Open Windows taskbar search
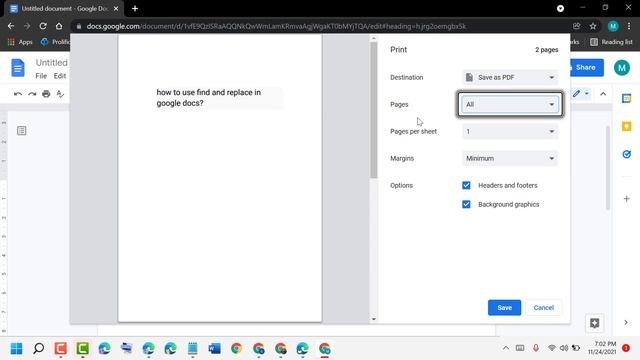Viewport: 640px width, 360px height. click(x=39, y=349)
